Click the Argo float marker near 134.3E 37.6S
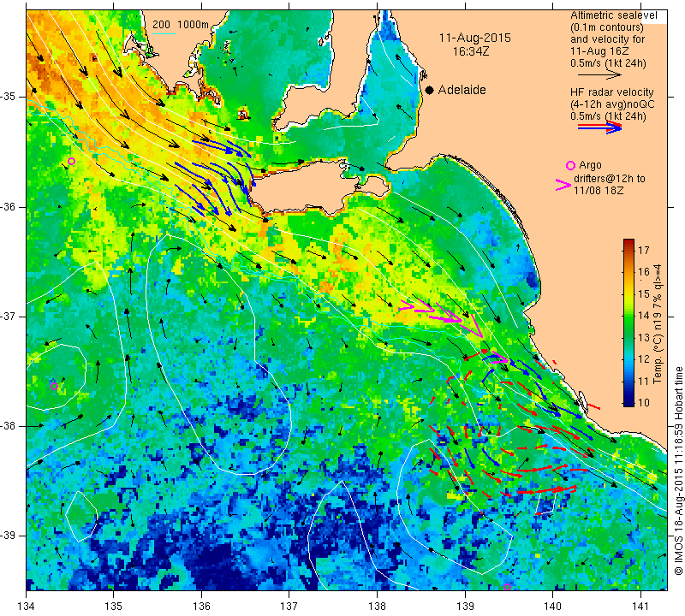 (x=54, y=386)
